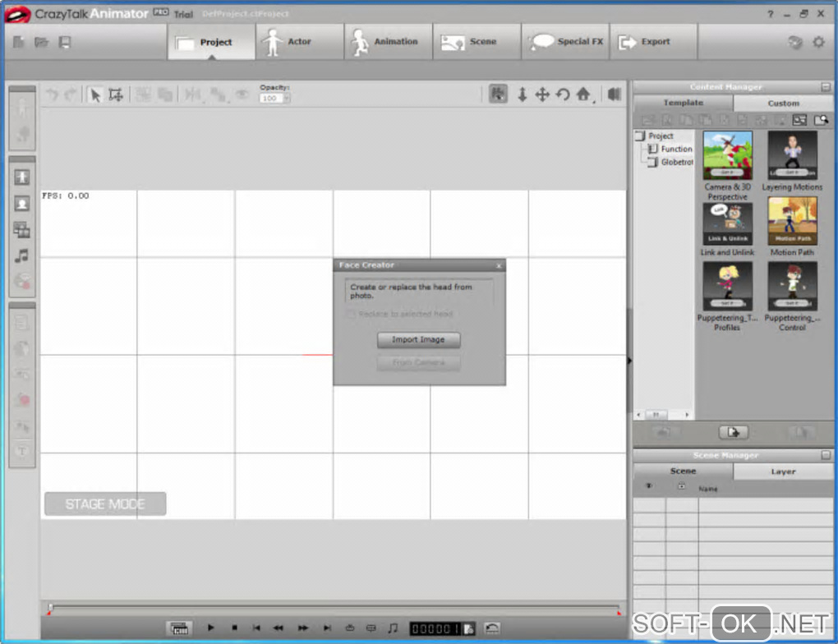
Task: Toggle the music note sound button
Action: coord(393,628)
